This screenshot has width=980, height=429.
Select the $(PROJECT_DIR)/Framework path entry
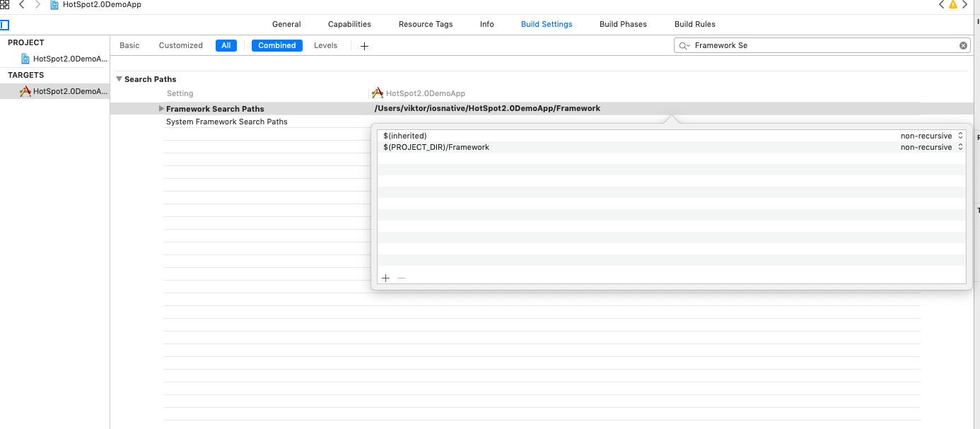point(436,147)
